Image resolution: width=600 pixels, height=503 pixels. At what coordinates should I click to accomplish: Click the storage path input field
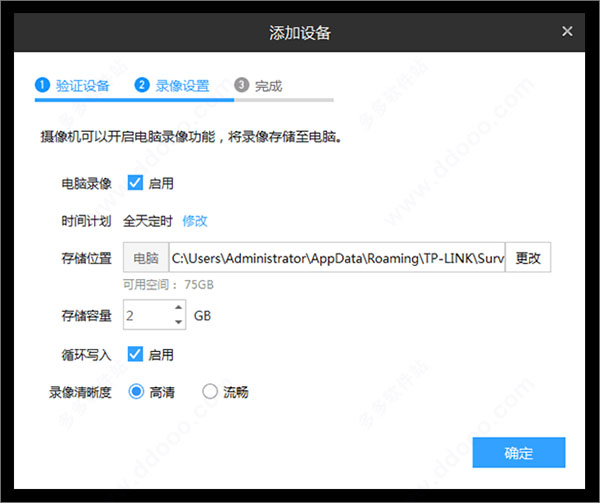(337, 257)
